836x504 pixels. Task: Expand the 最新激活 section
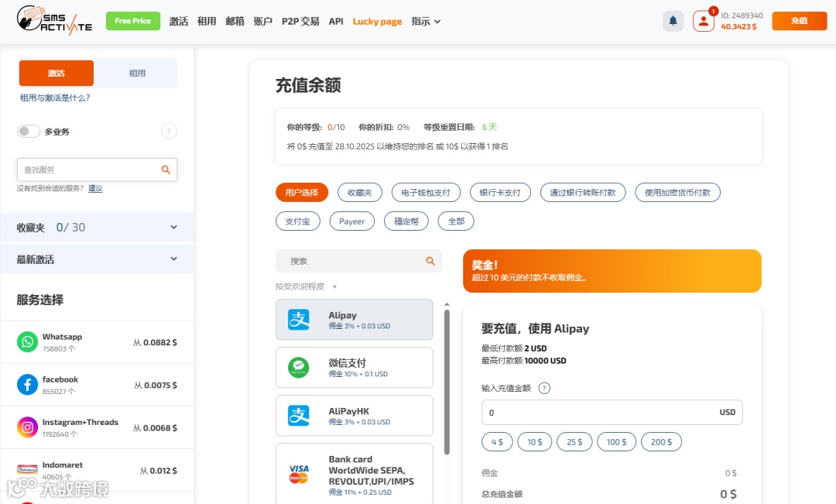(97, 259)
